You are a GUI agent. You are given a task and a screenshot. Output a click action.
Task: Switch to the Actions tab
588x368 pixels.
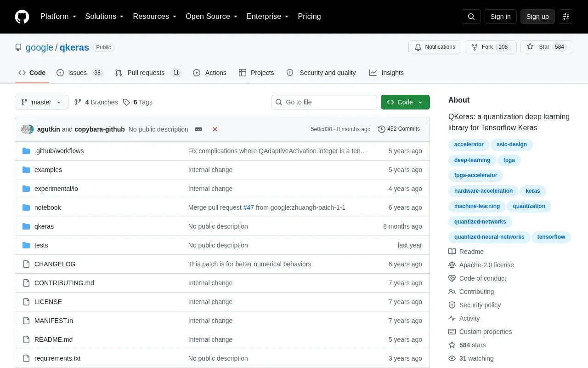coord(210,73)
